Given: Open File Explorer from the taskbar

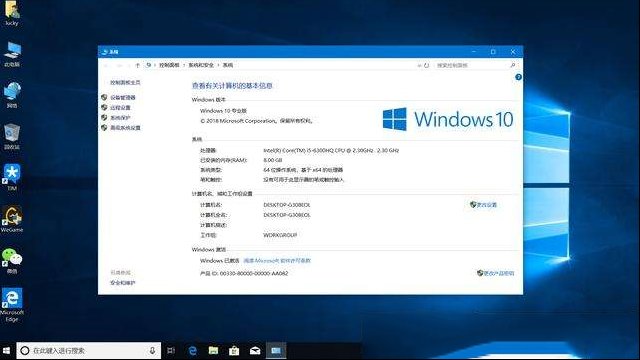Looking at the screenshot, I should tap(213, 351).
